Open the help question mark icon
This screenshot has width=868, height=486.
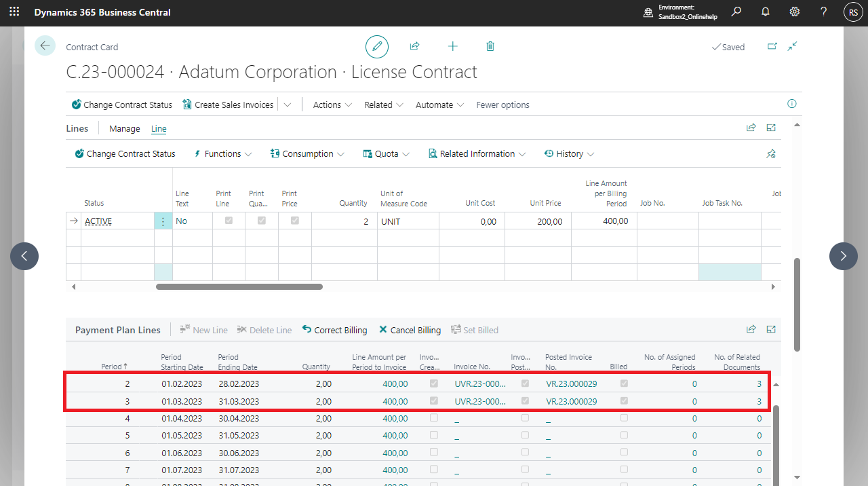(x=824, y=12)
